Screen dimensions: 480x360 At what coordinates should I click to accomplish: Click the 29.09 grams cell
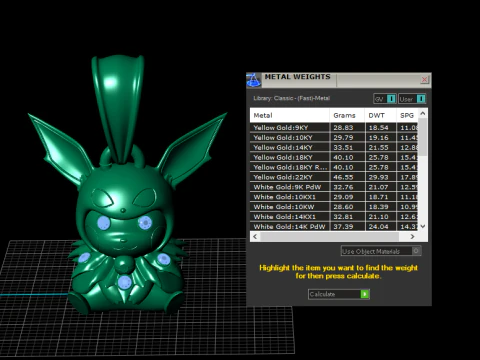tap(347, 197)
